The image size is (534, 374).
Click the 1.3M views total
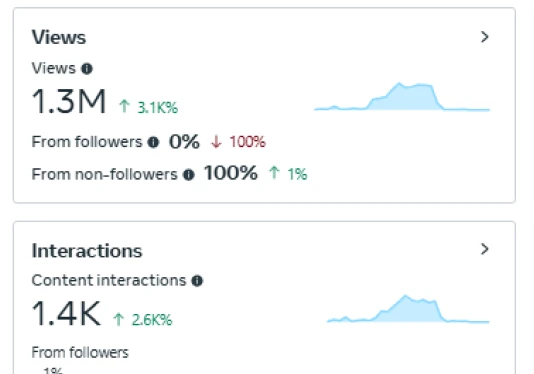pos(69,102)
